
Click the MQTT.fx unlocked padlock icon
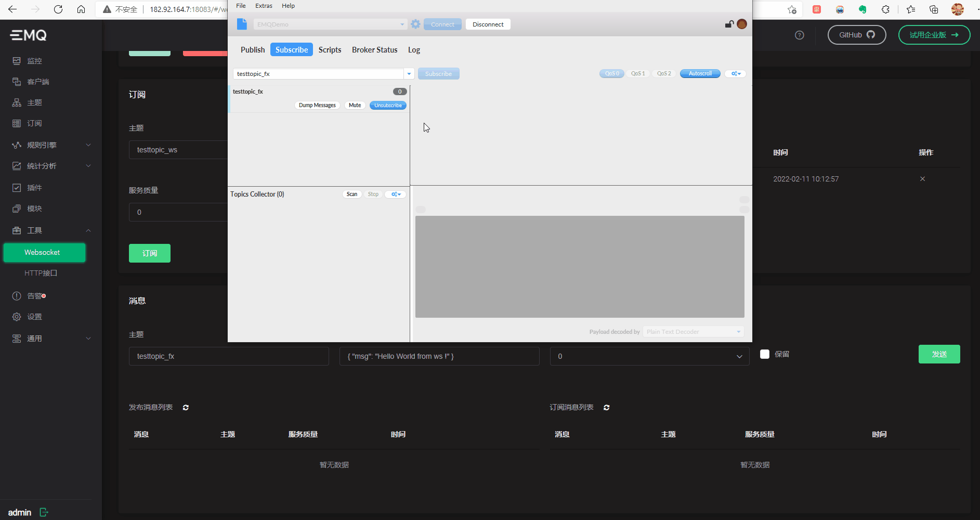pos(729,24)
